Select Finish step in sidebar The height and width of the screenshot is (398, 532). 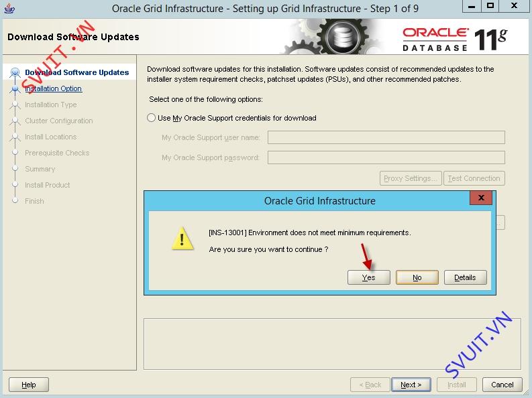pos(34,201)
